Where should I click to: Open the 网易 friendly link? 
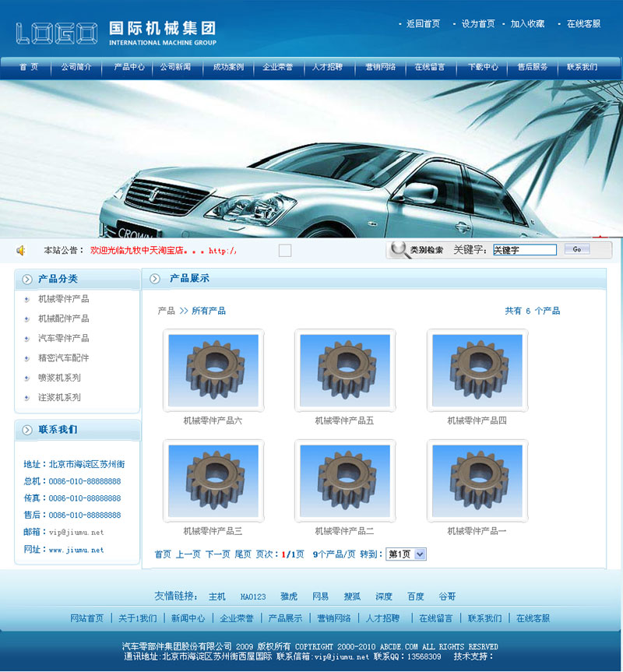(x=321, y=596)
